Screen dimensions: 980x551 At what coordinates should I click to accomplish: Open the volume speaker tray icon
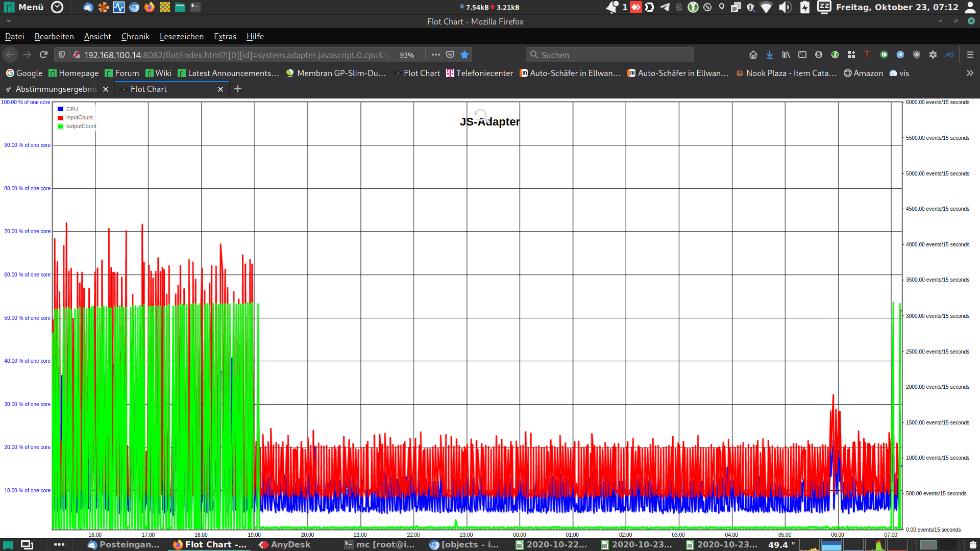coord(785,7)
